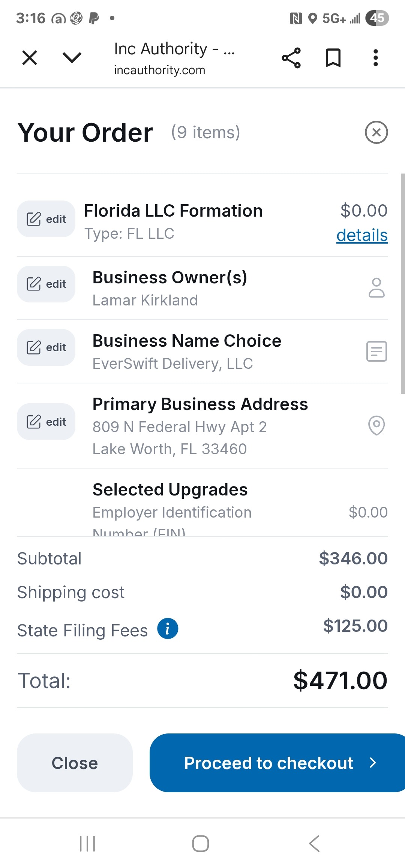Edit the Business Name Choice
The image size is (405, 868).
click(46, 347)
